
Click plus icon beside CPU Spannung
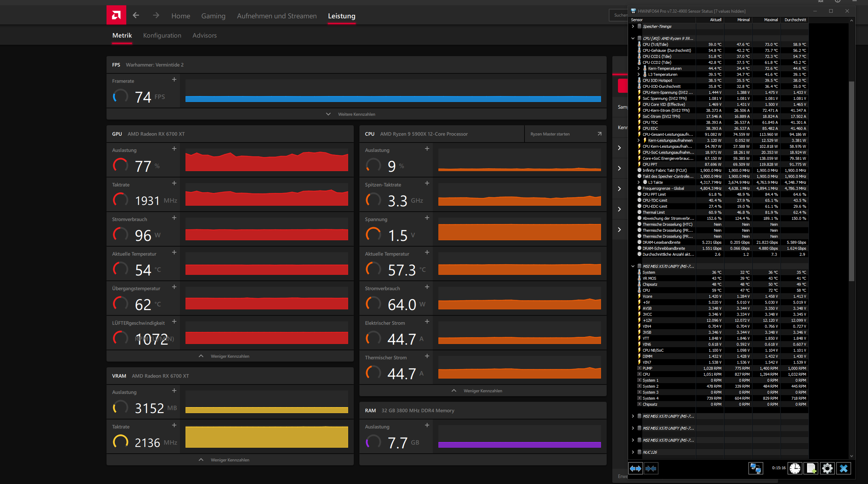427,218
